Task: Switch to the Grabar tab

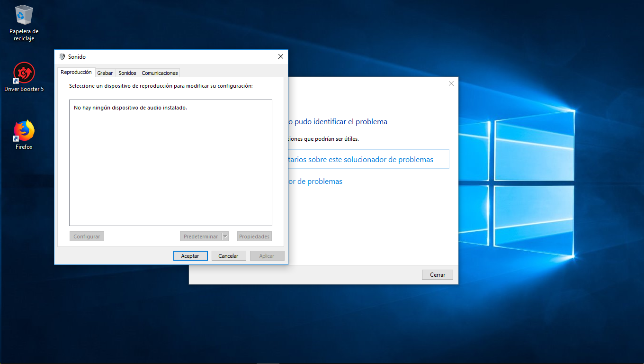Action: click(105, 73)
